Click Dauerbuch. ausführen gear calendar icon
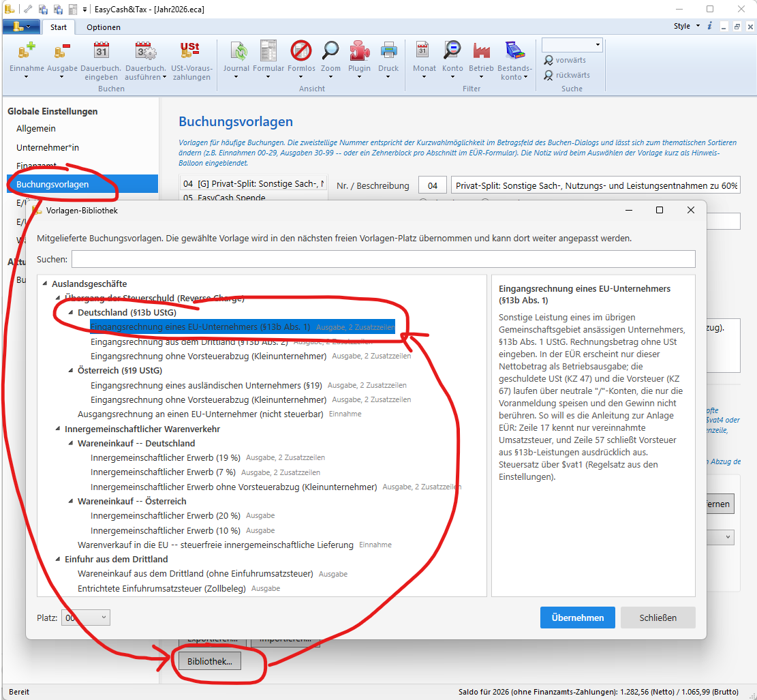Screen dimensions: 757x700 pos(145,50)
